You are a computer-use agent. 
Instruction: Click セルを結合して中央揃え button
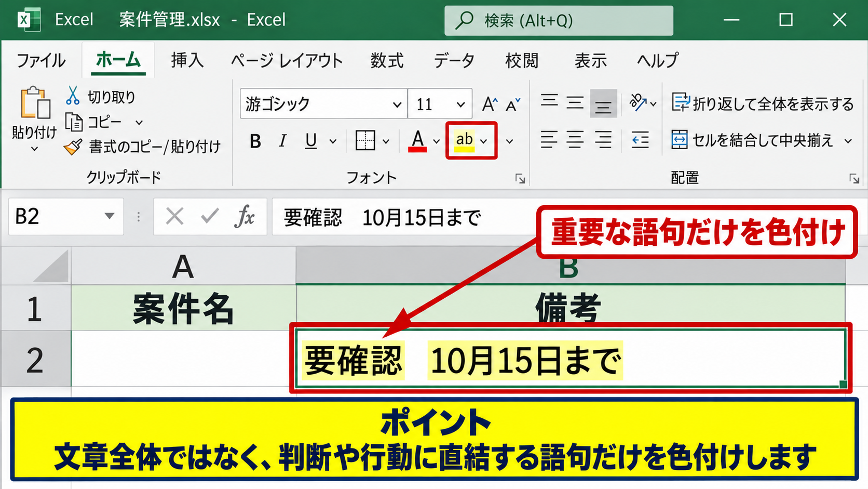tap(753, 140)
